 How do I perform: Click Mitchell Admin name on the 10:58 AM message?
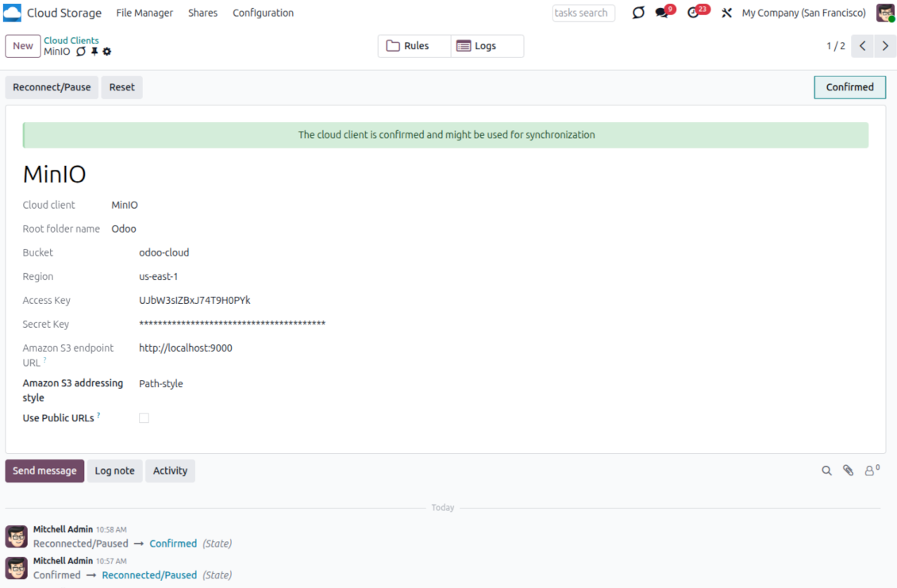[x=63, y=529]
